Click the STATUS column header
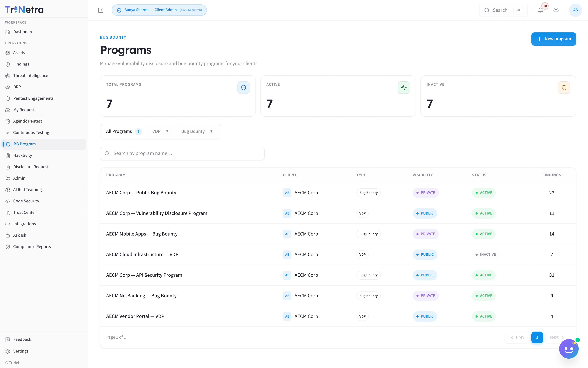Image resolution: width=588 pixels, height=368 pixels. pos(479,175)
